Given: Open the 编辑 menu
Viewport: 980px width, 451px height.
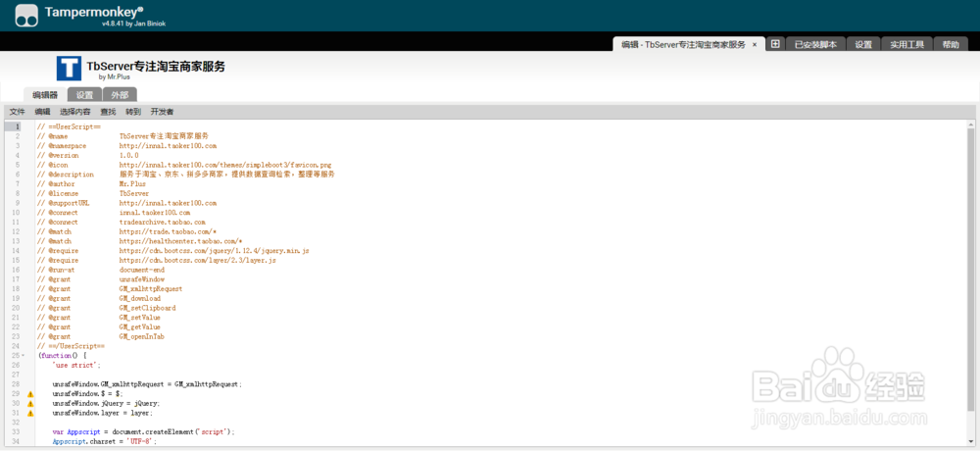Looking at the screenshot, I should (42, 112).
